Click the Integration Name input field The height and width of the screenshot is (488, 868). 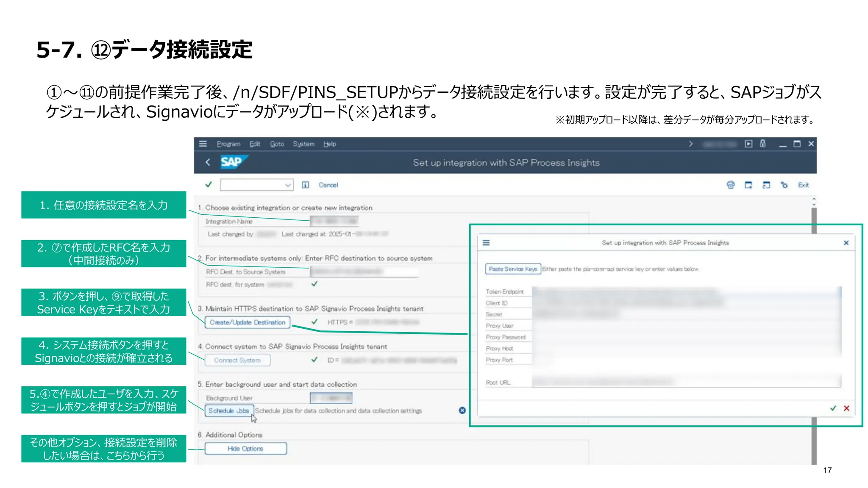(334, 221)
